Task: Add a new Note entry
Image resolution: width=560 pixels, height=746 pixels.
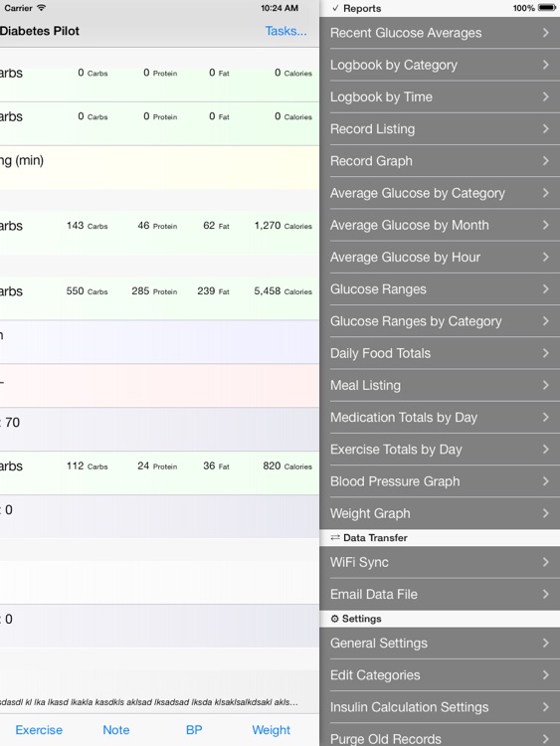Action: click(116, 730)
